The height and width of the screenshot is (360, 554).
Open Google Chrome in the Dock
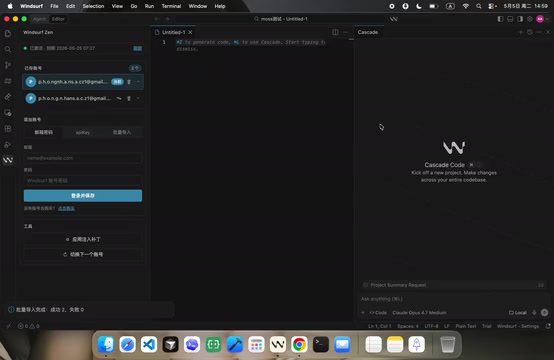coord(299,344)
